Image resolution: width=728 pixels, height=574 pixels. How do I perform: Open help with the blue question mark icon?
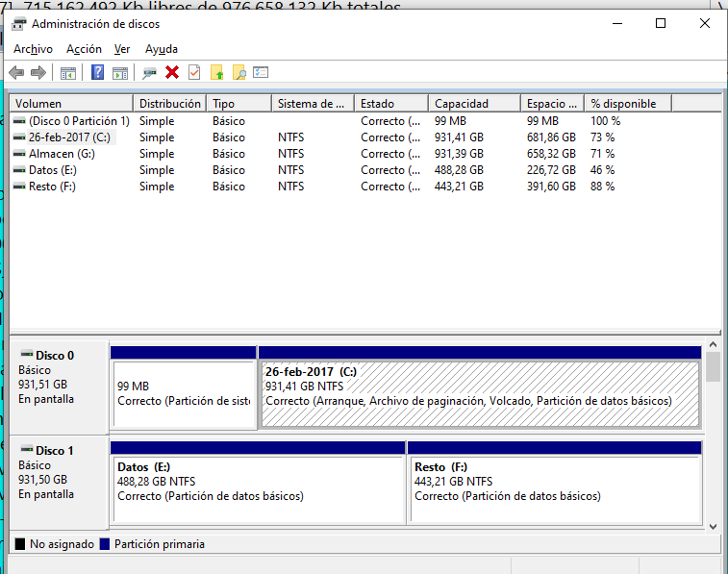tap(97, 72)
